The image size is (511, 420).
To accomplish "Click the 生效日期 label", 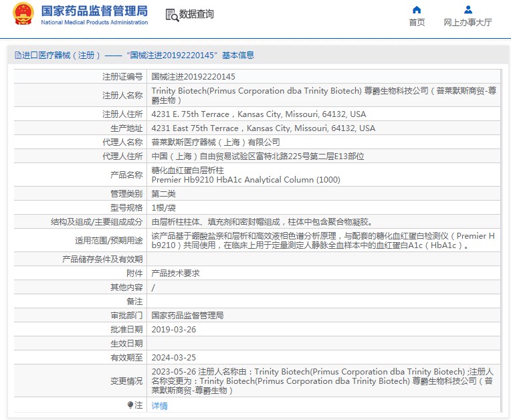I will tap(126, 344).
